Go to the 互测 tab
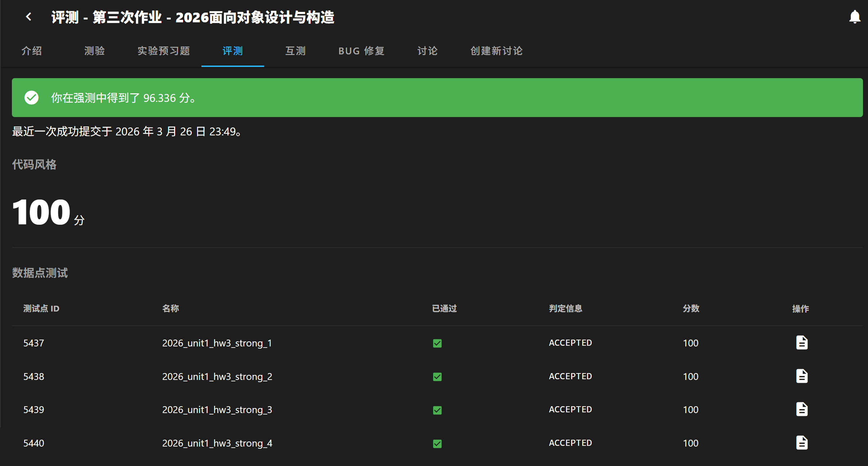Screen dimensions: 868x466 295,51
